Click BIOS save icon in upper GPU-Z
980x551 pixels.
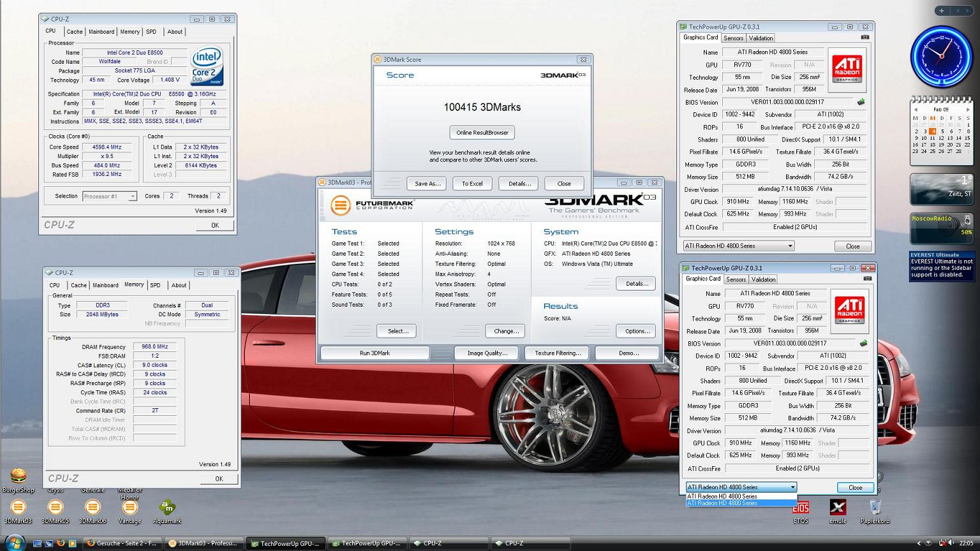click(861, 102)
